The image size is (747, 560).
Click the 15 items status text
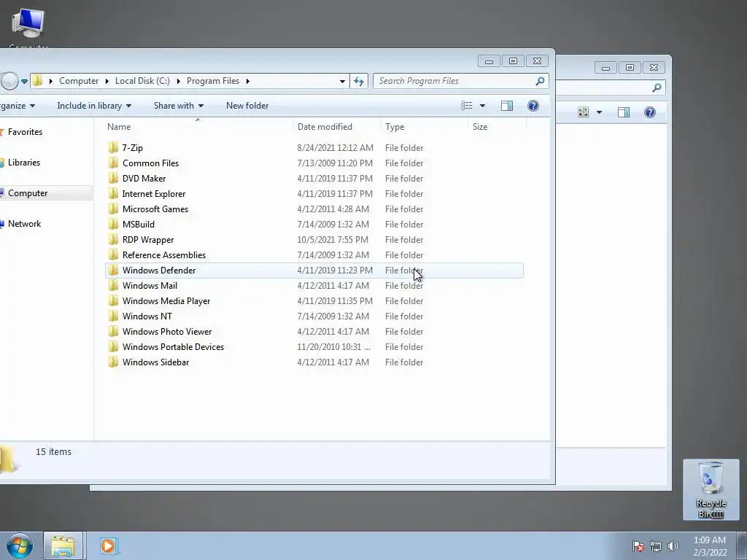53,451
